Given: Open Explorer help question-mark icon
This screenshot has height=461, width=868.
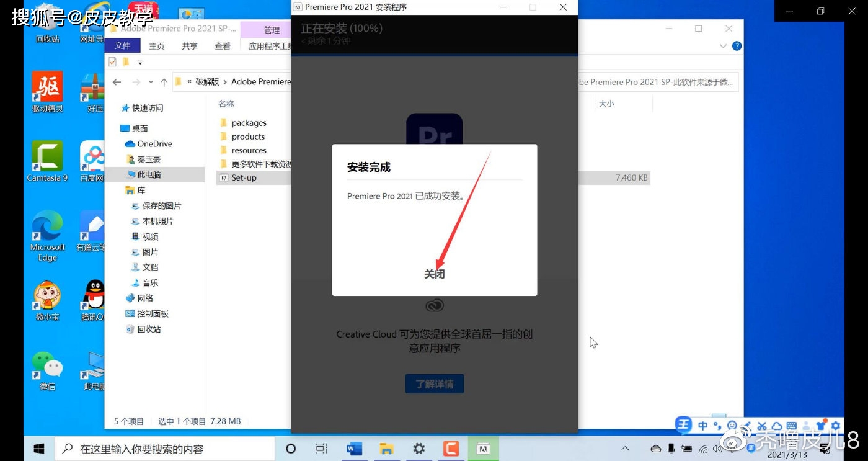Looking at the screenshot, I should [x=737, y=46].
